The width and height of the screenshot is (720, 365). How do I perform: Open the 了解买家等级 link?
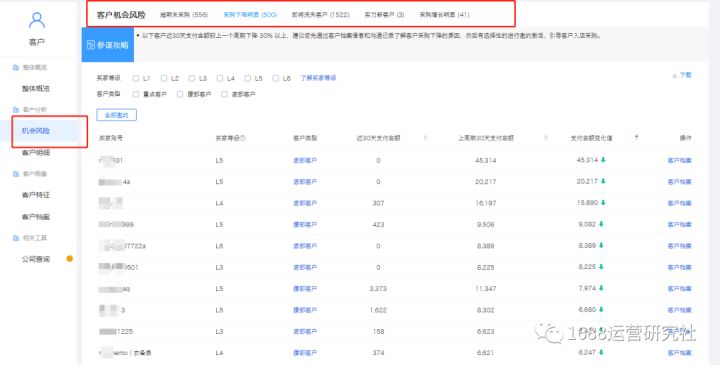318,78
